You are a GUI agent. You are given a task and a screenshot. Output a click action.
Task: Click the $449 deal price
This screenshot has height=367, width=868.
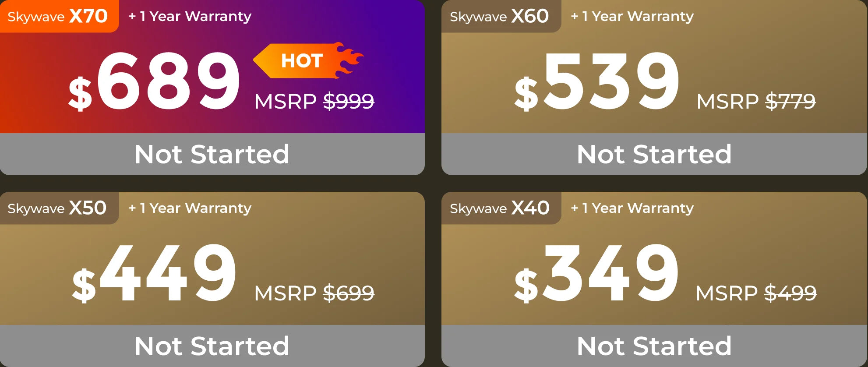(154, 273)
